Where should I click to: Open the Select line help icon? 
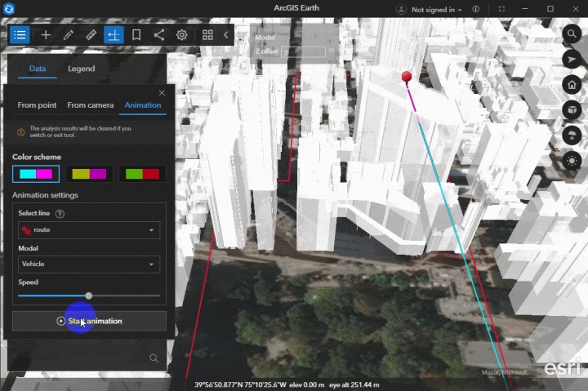click(60, 214)
